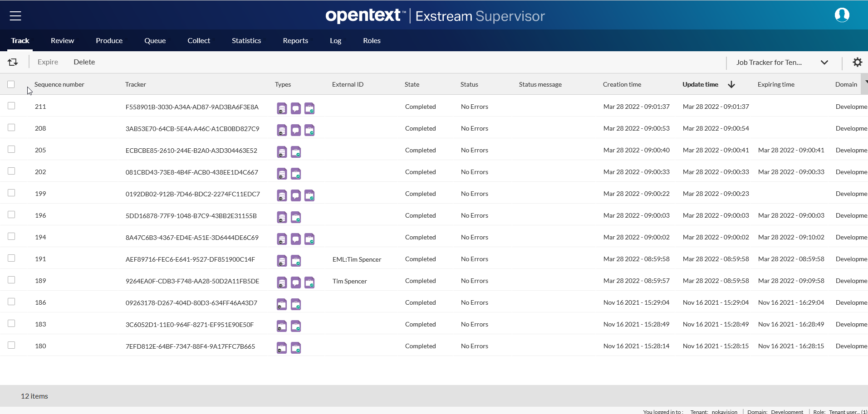
Task: Switch to the Statistics tab
Action: [246, 41]
